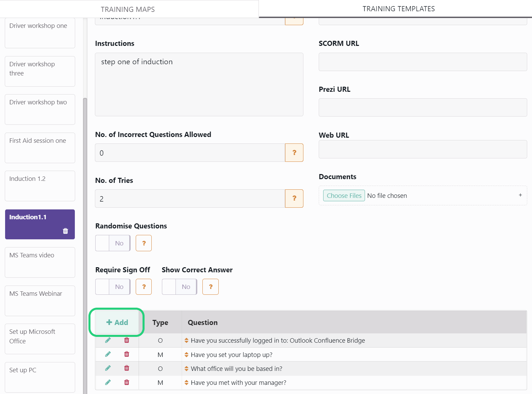
Task: Open the Driver workshop two template
Action: (40, 109)
